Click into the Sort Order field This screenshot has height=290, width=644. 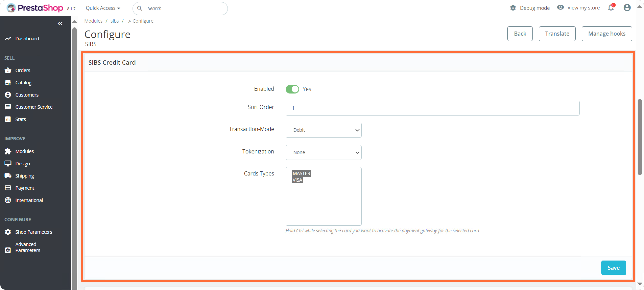pyautogui.click(x=432, y=108)
